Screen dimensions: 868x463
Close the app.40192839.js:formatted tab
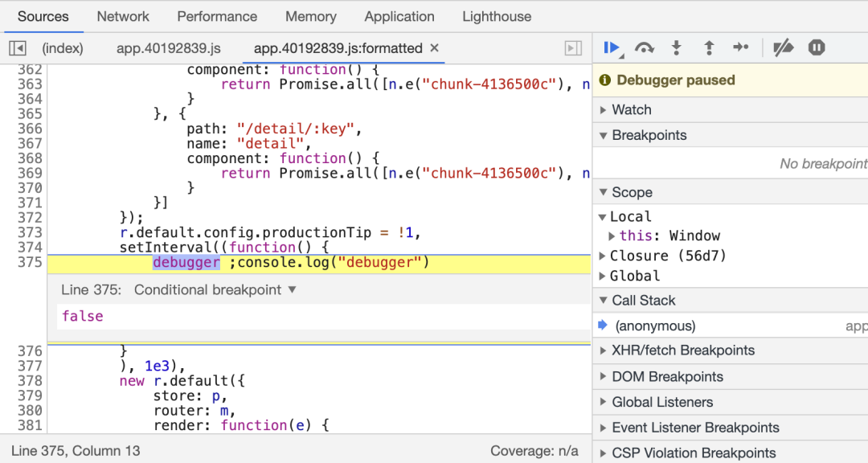(435, 48)
